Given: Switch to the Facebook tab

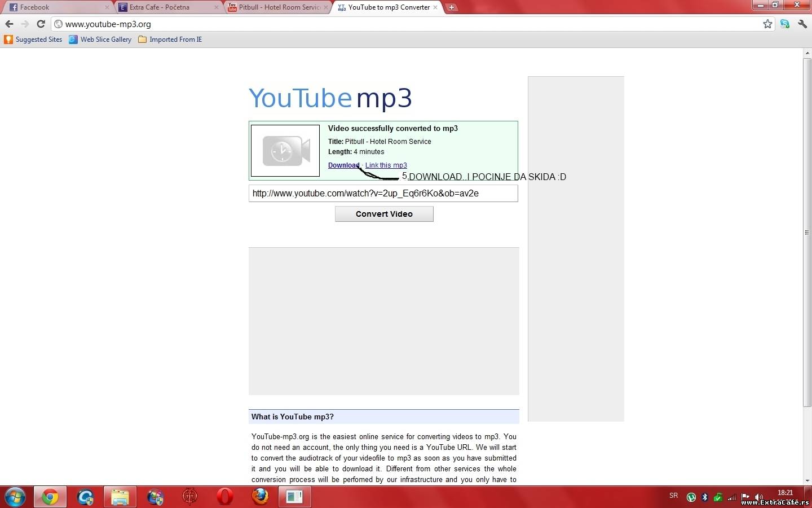Looking at the screenshot, I should 56,7.
